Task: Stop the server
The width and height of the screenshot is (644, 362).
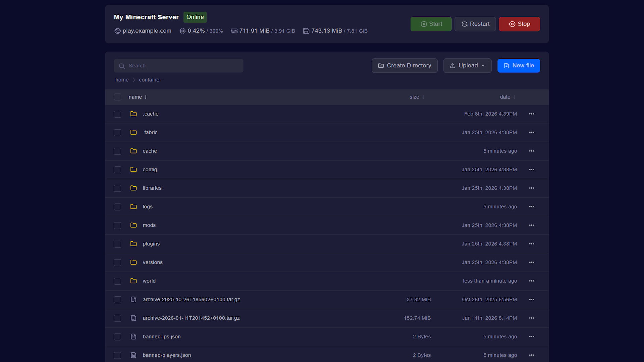Action: tap(519, 24)
